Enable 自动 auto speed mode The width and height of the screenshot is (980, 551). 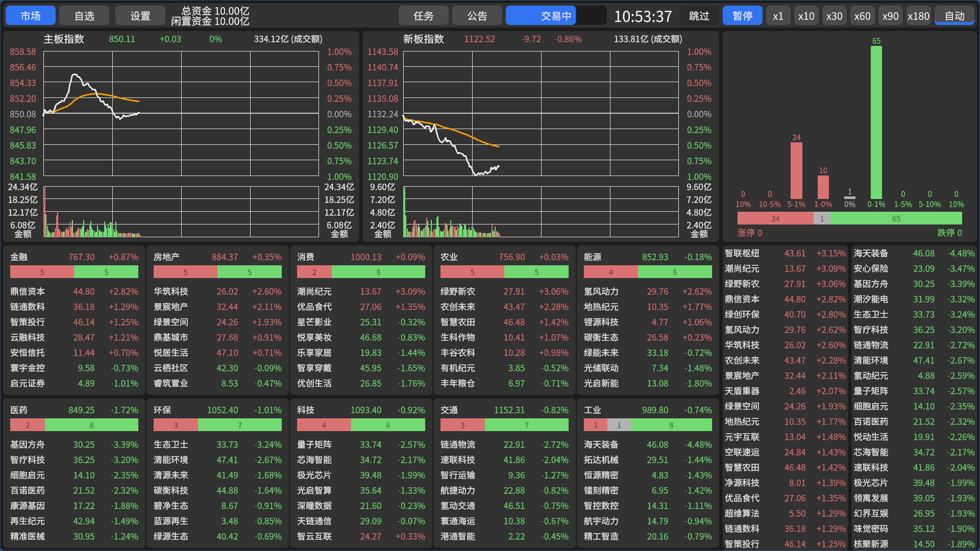coord(954,16)
